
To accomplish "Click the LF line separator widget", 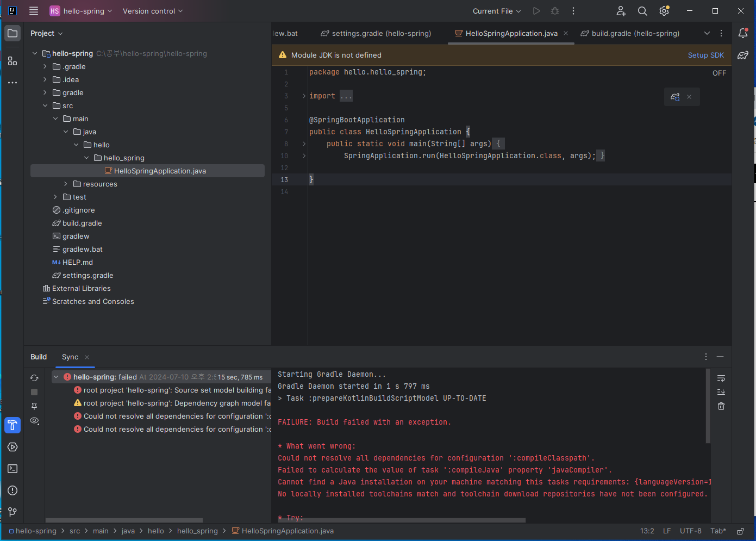I will (x=667, y=531).
